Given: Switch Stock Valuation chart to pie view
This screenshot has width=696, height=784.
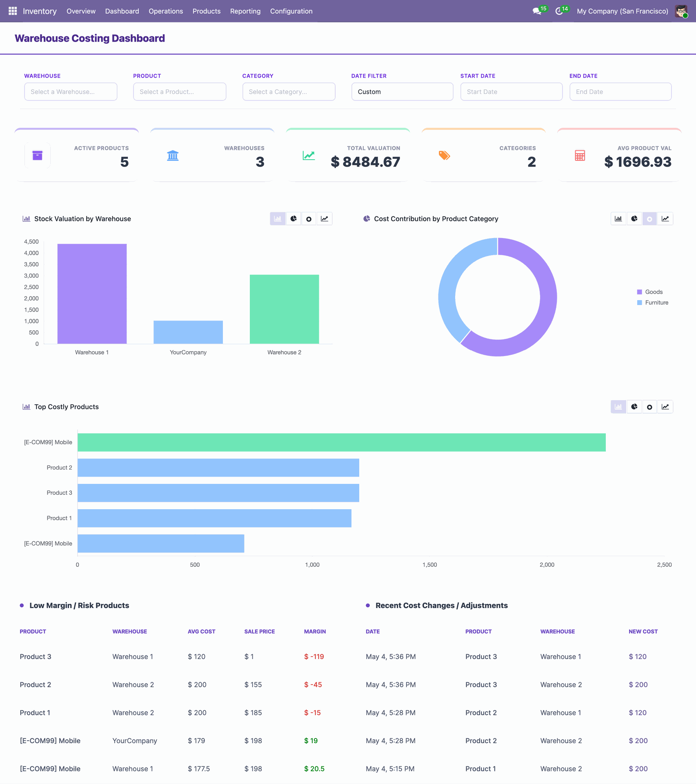Looking at the screenshot, I should (x=294, y=219).
